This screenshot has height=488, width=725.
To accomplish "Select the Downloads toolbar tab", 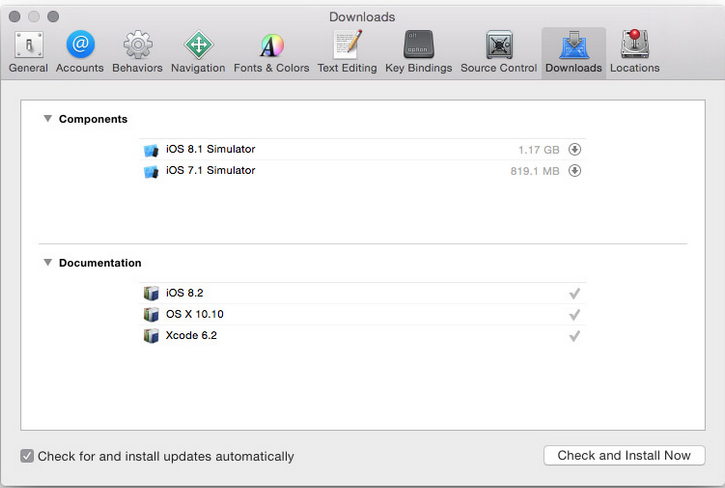I will pos(574,53).
